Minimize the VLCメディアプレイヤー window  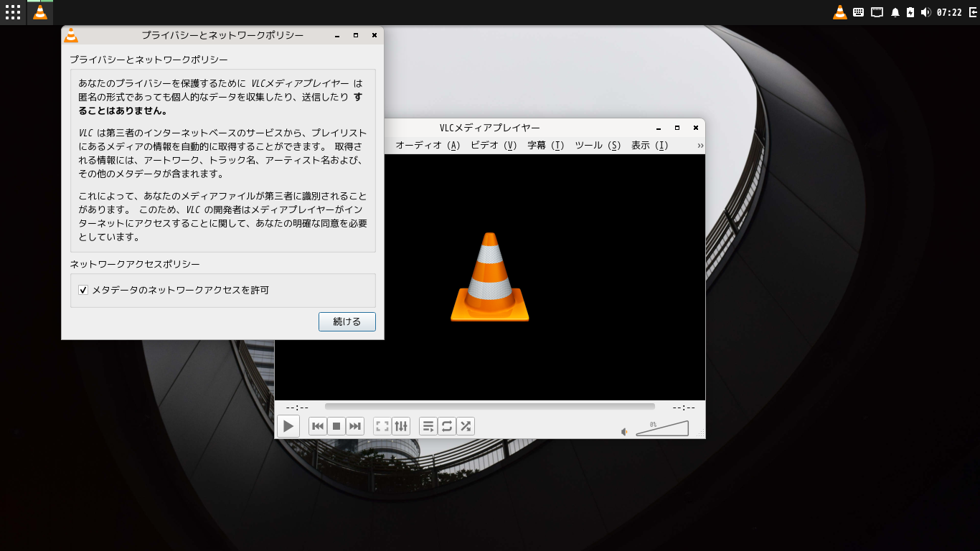(659, 128)
